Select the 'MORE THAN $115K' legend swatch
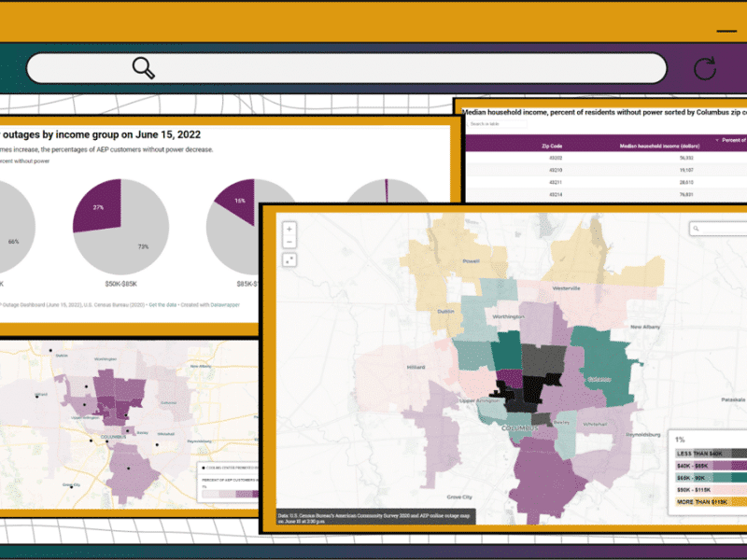 [x=708, y=502]
